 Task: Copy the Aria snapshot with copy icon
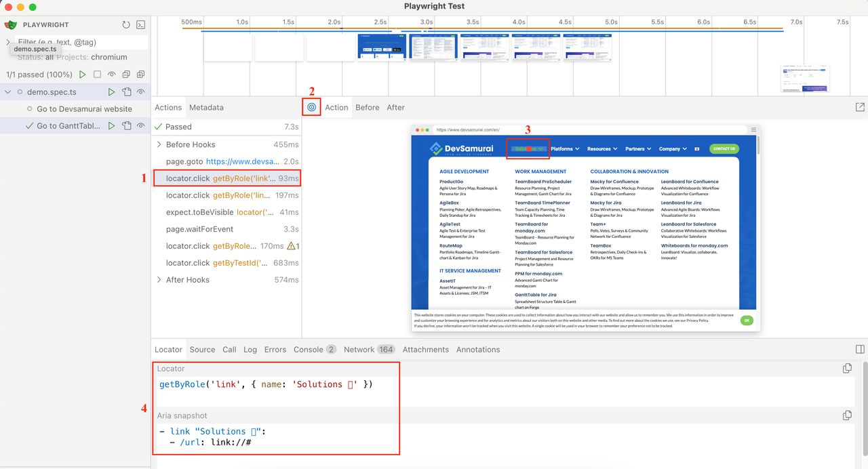[x=847, y=415]
